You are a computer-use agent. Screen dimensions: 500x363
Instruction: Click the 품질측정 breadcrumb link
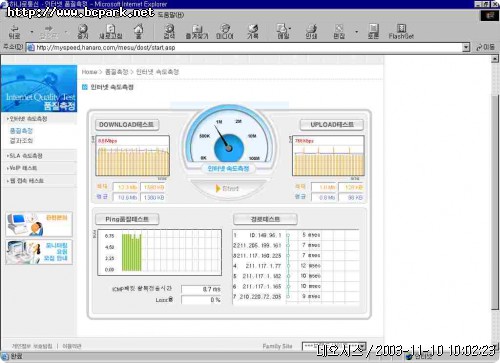[116, 72]
